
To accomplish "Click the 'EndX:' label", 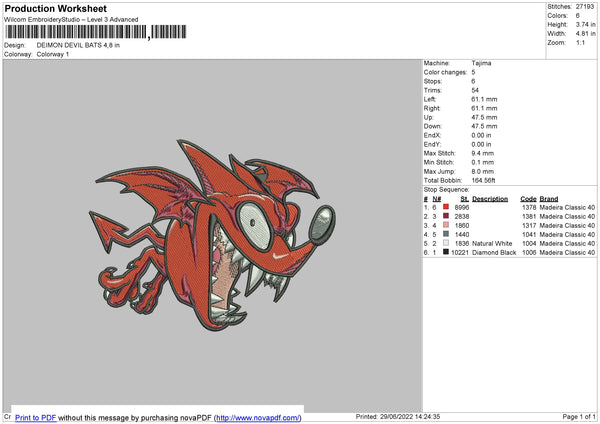I will [432, 135].
